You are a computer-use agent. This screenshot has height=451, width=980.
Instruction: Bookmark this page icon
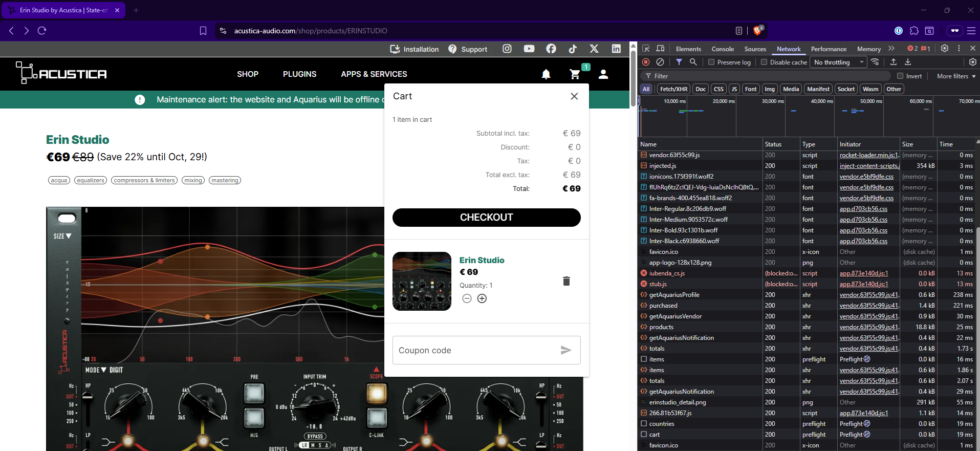pos(203,31)
